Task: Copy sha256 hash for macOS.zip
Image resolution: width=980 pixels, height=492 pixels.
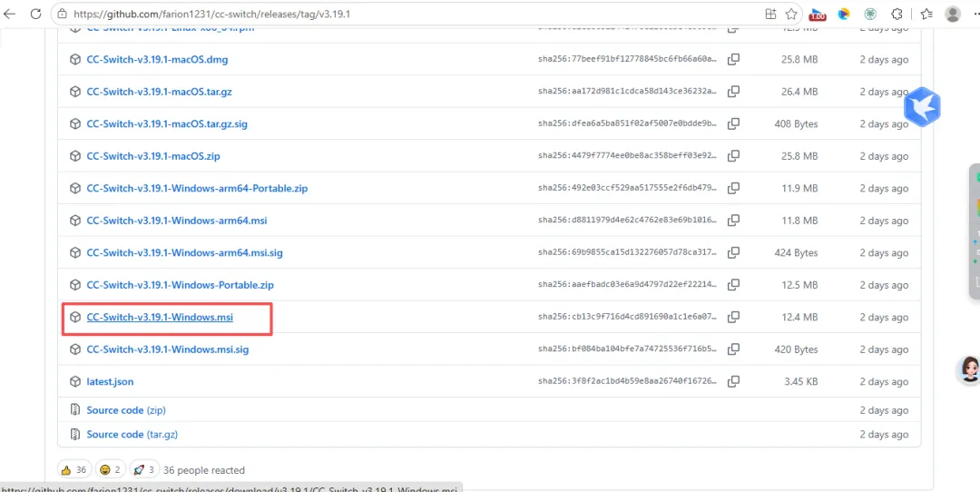Action: click(734, 155)
